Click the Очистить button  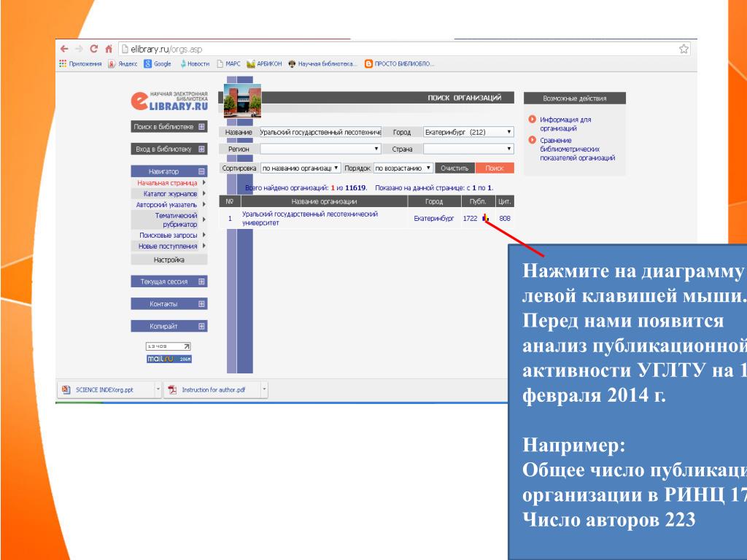(x=455, y=168)
